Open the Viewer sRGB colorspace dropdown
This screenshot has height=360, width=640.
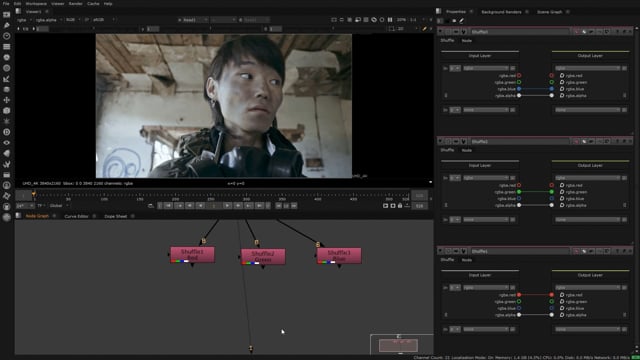point(104,20)
